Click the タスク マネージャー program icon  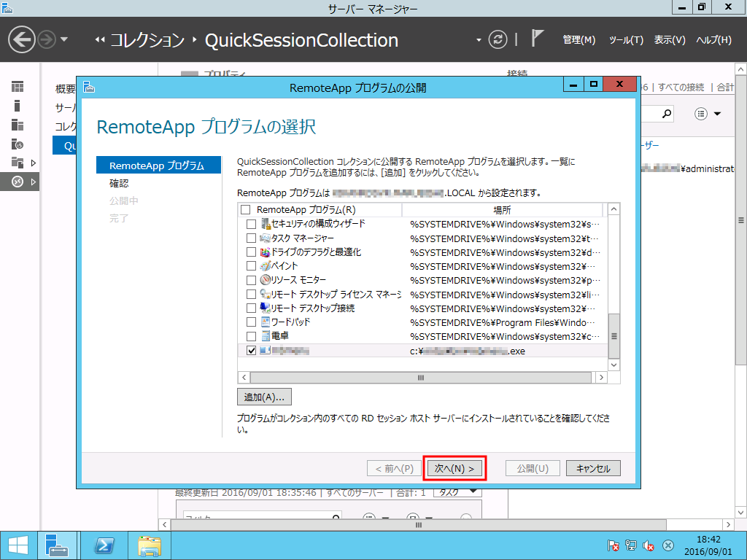266,238
